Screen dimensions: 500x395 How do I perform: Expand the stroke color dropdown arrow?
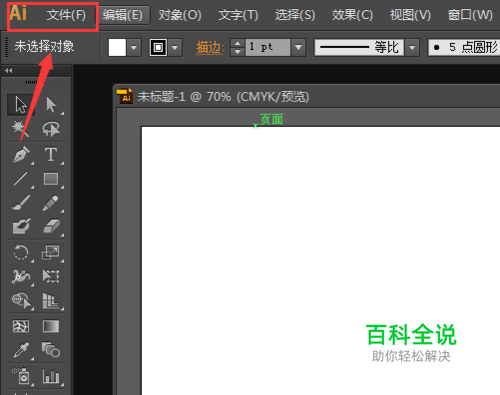(x=175, y=47)
